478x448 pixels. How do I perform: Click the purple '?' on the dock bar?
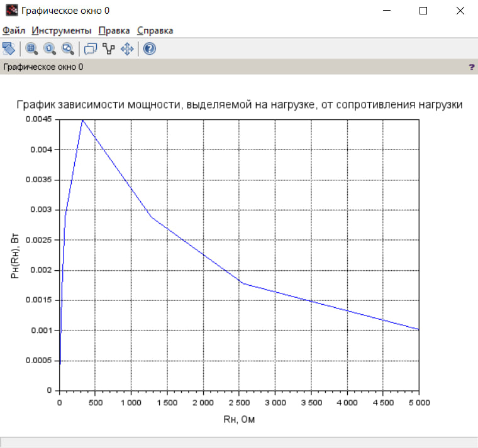point(471,67)
